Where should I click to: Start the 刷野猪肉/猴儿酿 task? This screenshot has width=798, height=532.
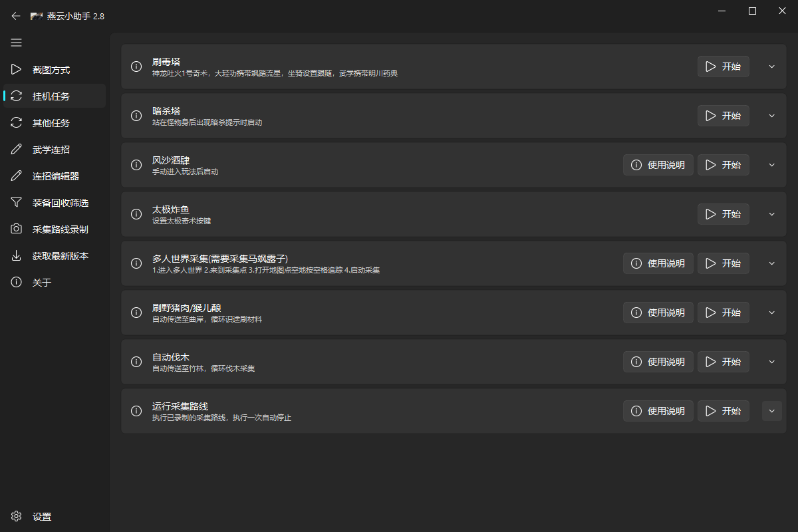coord(724,313)
